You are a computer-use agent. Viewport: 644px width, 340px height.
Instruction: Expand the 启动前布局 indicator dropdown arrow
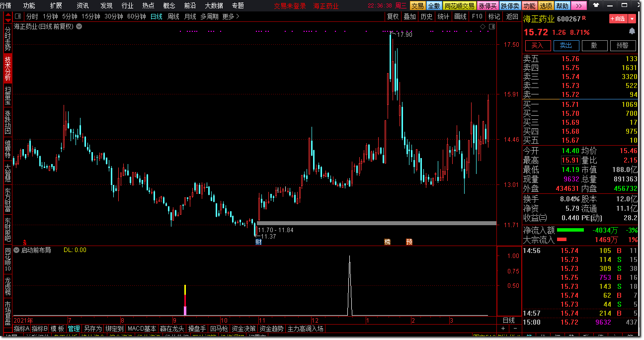(x=16, y=250)
